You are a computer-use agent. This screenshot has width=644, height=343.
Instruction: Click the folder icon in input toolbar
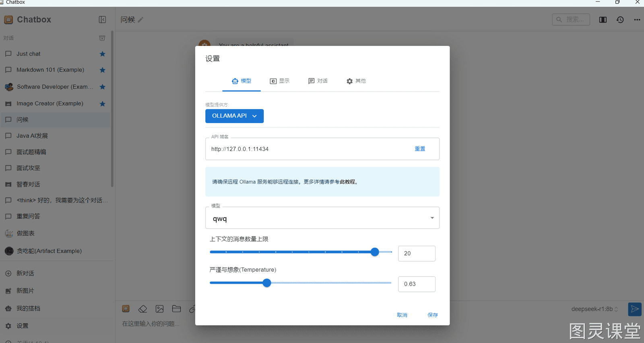click(176, 309)
